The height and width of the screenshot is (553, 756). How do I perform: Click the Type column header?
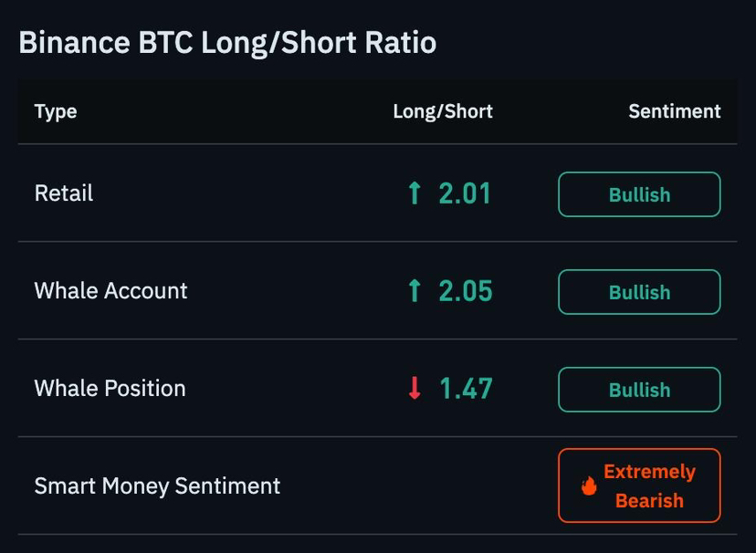(56, 111)
